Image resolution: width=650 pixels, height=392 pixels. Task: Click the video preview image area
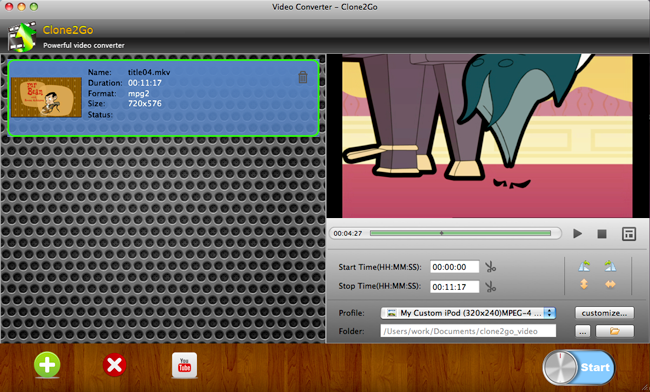click(487, 136)
